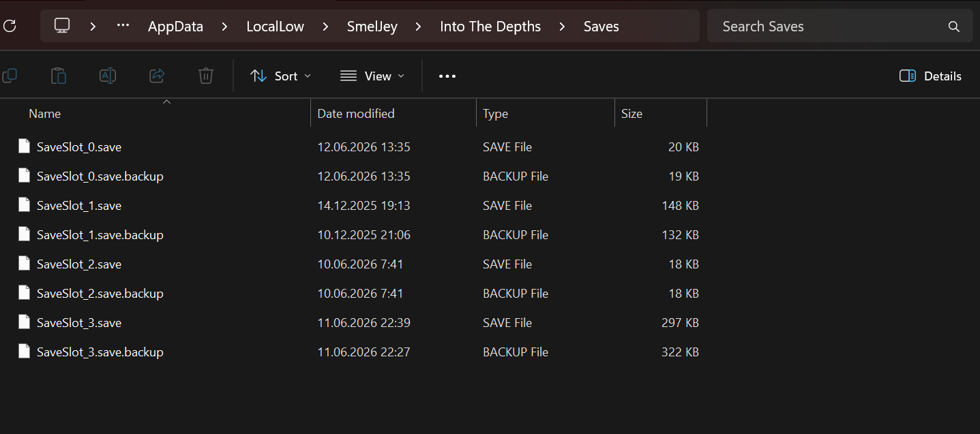
Task: Click the Share icon in the toolbar
Action: click(x=157, y=76)
